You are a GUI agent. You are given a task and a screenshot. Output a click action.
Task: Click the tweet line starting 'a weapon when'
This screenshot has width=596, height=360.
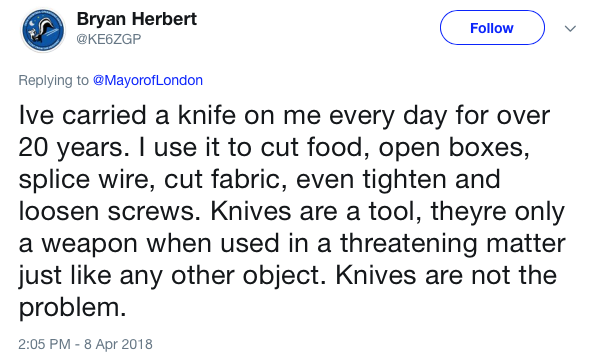click(292, 243)
